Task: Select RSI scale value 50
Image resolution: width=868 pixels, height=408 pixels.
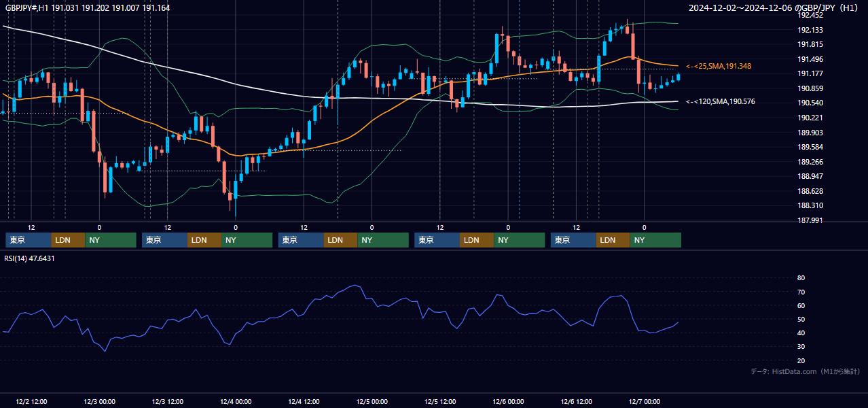Action: [x=801, y=319]
